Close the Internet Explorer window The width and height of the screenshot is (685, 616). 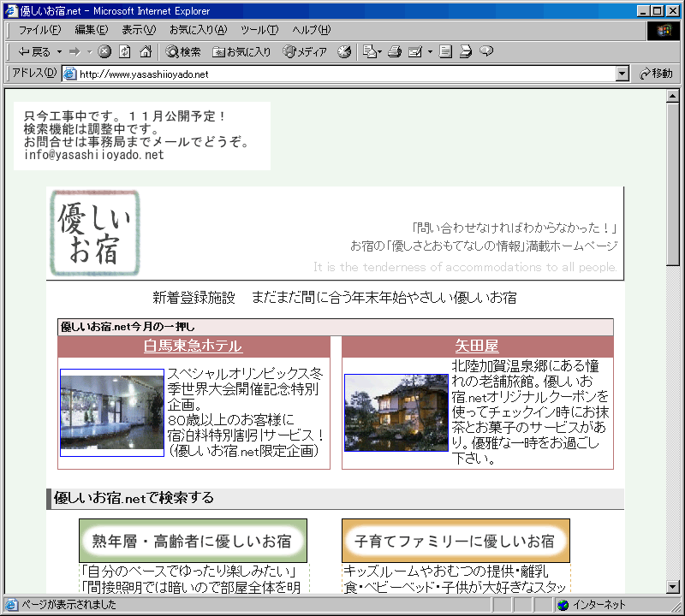click(673, 11)
